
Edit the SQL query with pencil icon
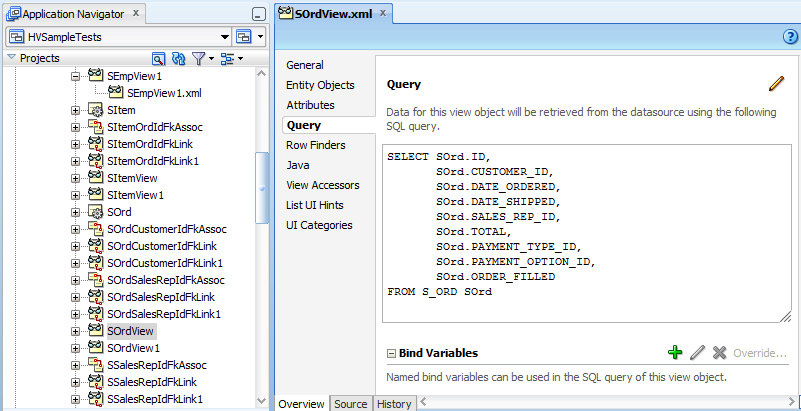pyautogui.click(x=776, y=84)
